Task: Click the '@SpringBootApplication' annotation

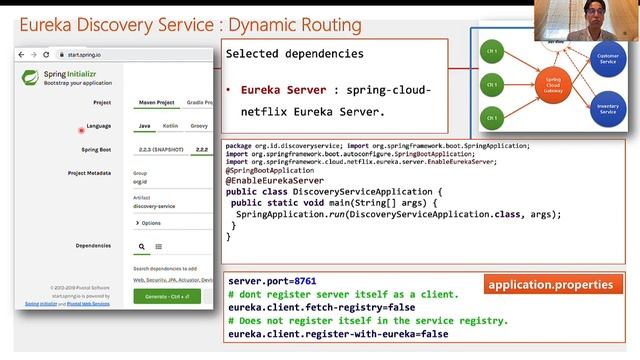Action: click(x=270, y=170)
